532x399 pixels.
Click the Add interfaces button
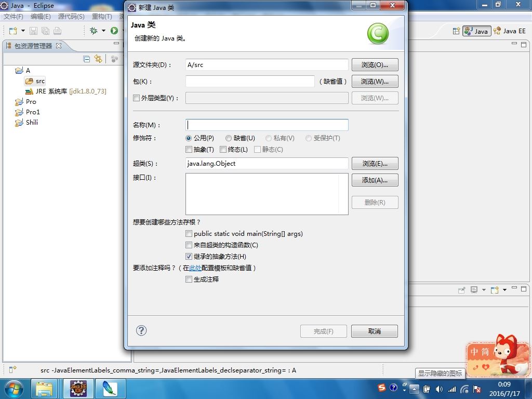tap(375, 180)
